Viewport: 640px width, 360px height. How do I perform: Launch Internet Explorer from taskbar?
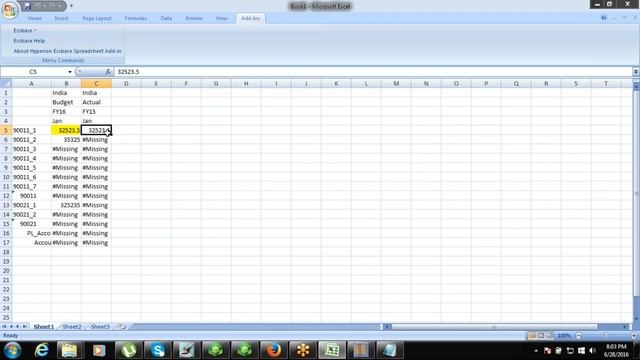pyautogui.click(x=42, y=350)
